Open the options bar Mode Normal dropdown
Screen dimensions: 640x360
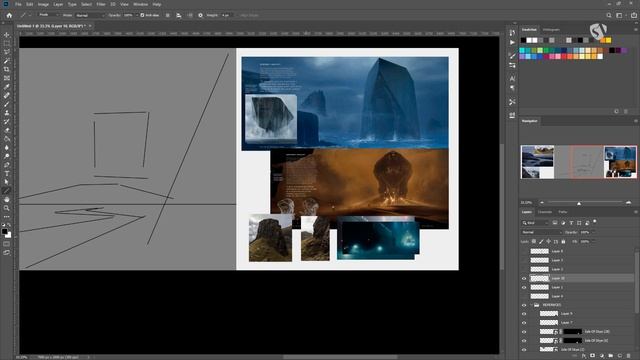click(x=90, y=15)
